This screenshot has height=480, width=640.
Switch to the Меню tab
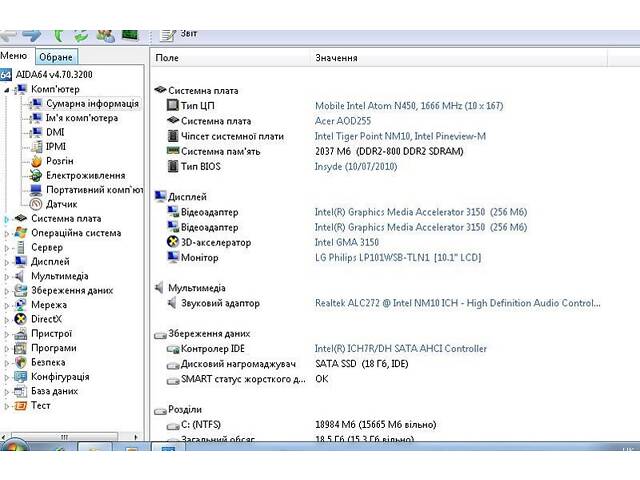13,56
